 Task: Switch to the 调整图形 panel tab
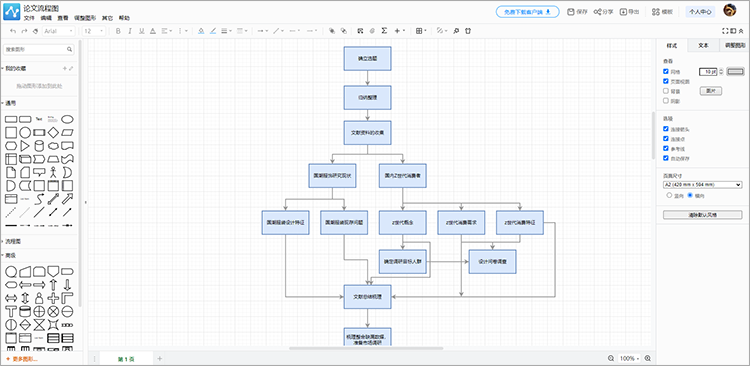tap(734, 45)
